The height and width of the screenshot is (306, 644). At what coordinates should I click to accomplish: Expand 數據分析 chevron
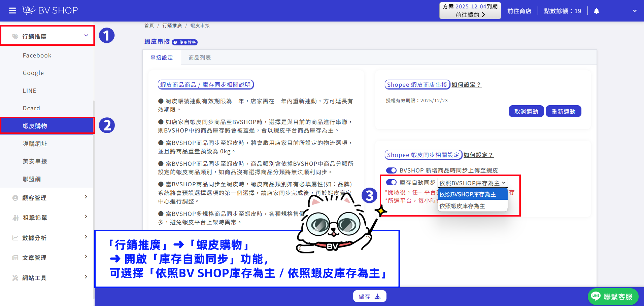(86, 237)
